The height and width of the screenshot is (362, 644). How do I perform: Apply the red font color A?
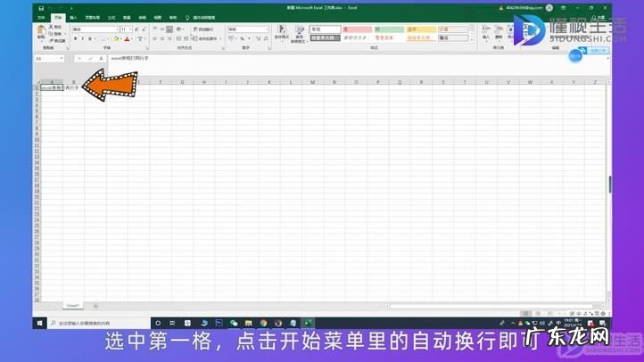tap(127, 38)
